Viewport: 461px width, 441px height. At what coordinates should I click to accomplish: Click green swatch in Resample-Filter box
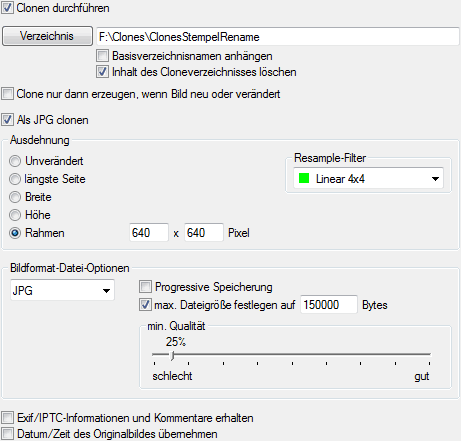click(304, 178)
